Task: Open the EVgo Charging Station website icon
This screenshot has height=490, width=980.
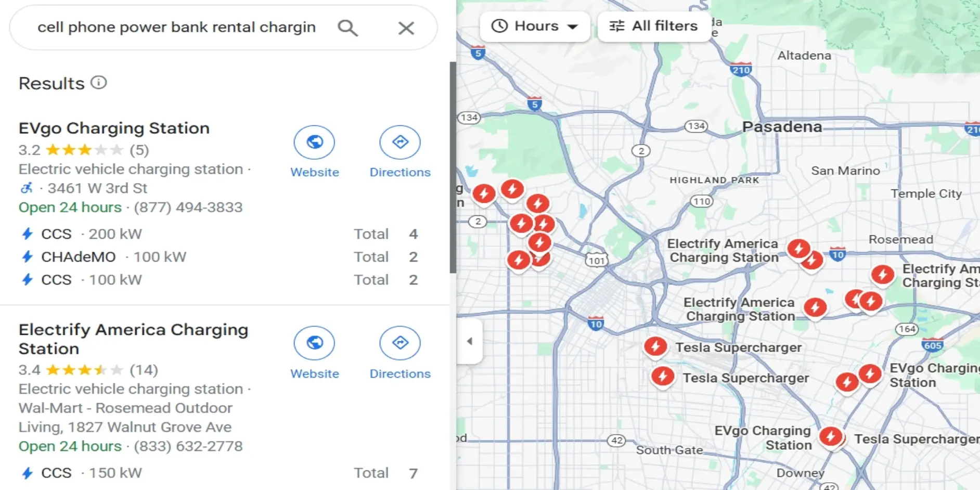Action: pos(314,142)
